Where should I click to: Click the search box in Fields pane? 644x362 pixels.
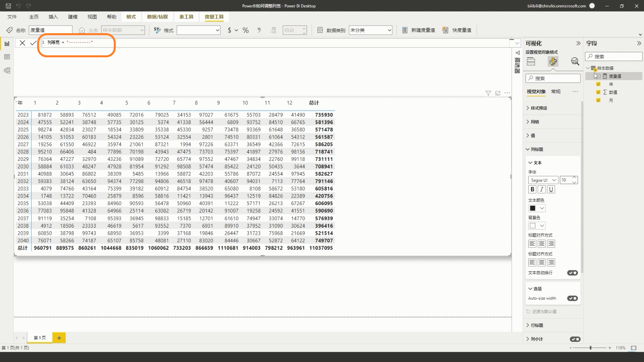[614, 57]
